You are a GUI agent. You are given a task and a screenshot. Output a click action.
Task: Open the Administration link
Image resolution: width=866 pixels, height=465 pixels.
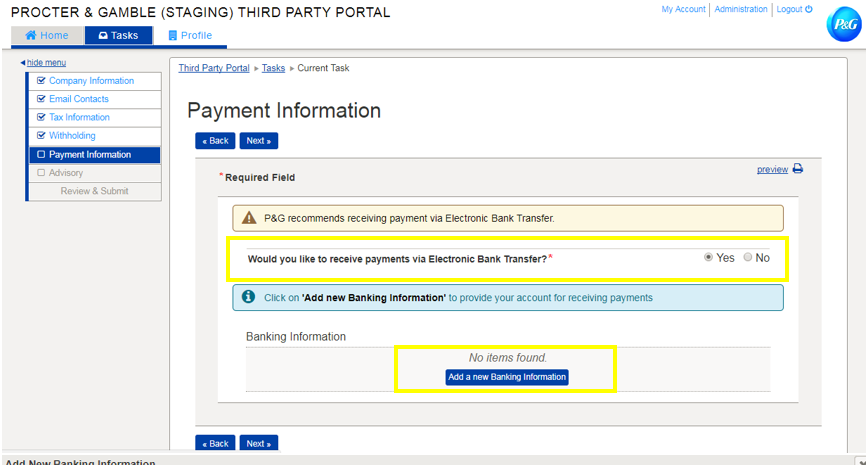pyautogui.click(x=741, y=9)
